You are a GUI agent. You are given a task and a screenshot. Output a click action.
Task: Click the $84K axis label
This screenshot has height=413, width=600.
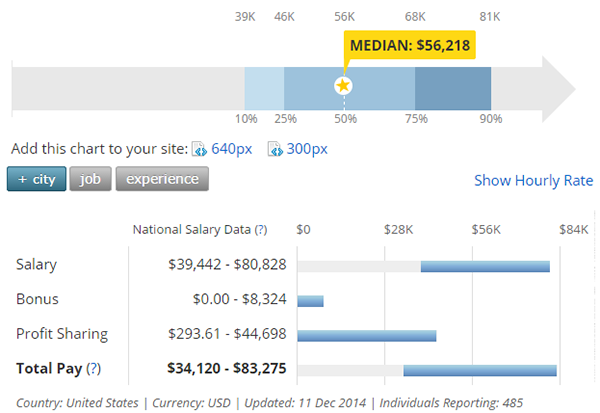pyautogui.click(x=574, y=230)
